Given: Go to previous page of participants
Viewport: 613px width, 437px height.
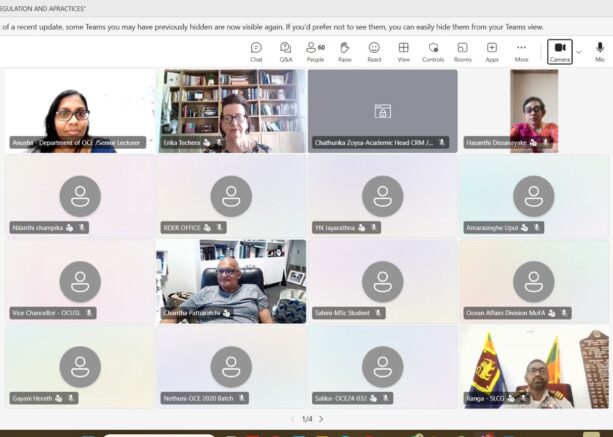Looking at the screenshot, I should [292, 419].
